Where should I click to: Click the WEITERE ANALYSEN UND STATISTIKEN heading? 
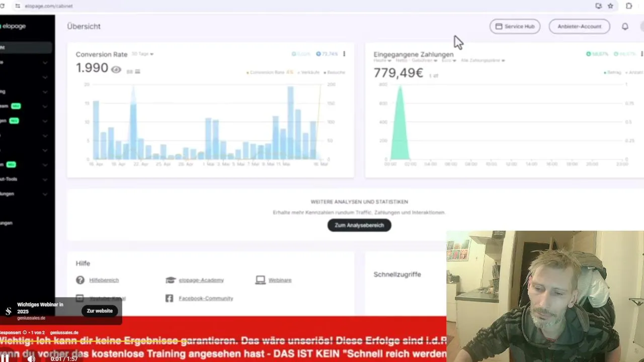point(359,202)
